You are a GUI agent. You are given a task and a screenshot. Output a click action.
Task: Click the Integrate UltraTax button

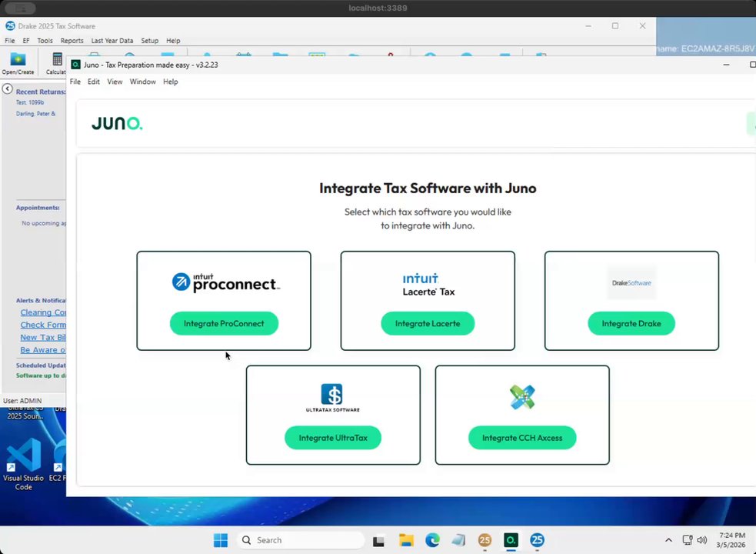[x=333, y=438]
